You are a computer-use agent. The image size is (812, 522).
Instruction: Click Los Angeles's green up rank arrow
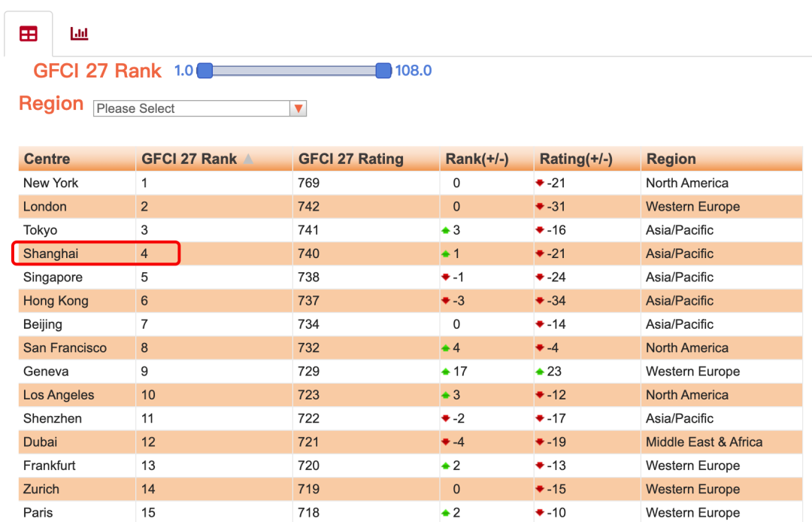click(445, 395)
